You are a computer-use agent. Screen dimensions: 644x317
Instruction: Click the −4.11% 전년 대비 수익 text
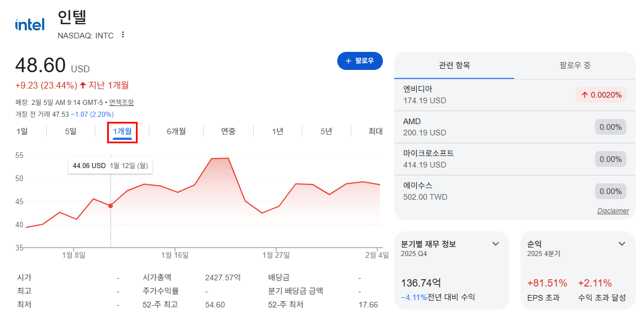pyautogui.click(x=438, y=297)
